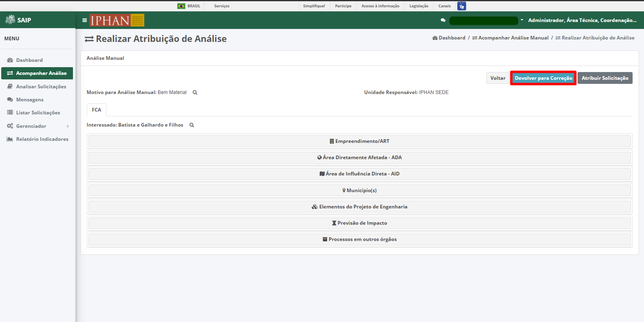Click the SAIP logo in sidebar

(18, 20)
